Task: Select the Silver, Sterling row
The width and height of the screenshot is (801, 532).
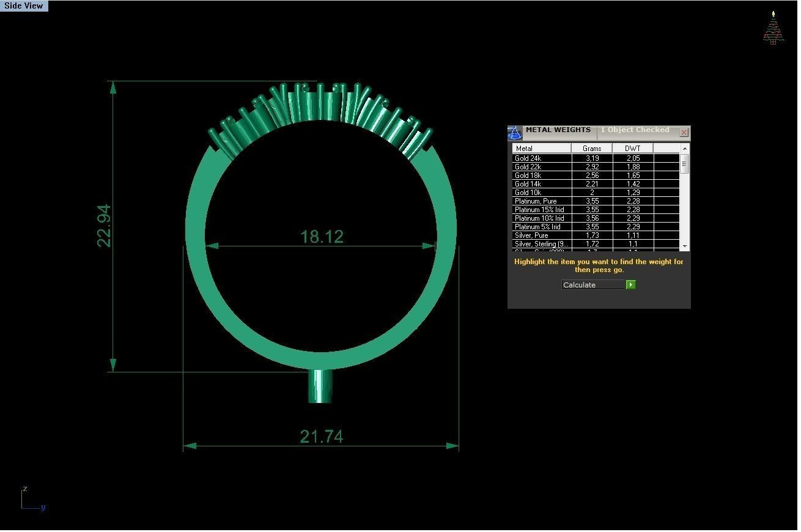Action: (596, 244)
